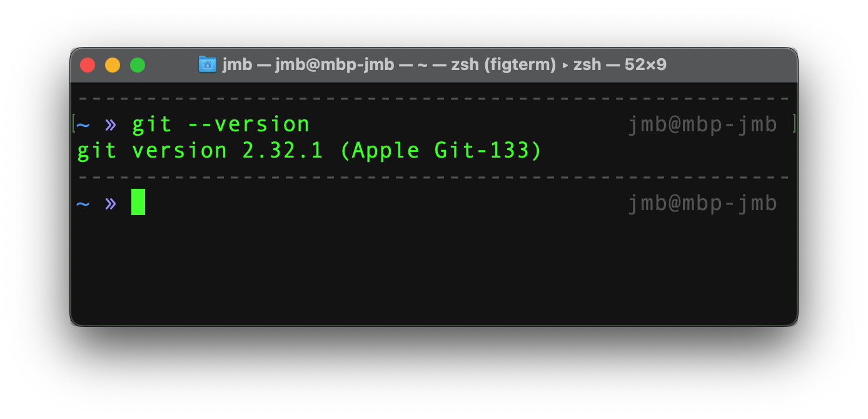
Task: Click the double chevron prompt symbol
Action: pos(109,202)
